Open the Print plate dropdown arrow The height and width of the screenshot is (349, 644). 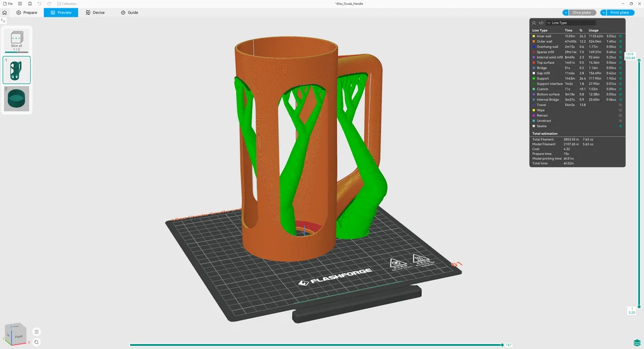pos(603,13)
